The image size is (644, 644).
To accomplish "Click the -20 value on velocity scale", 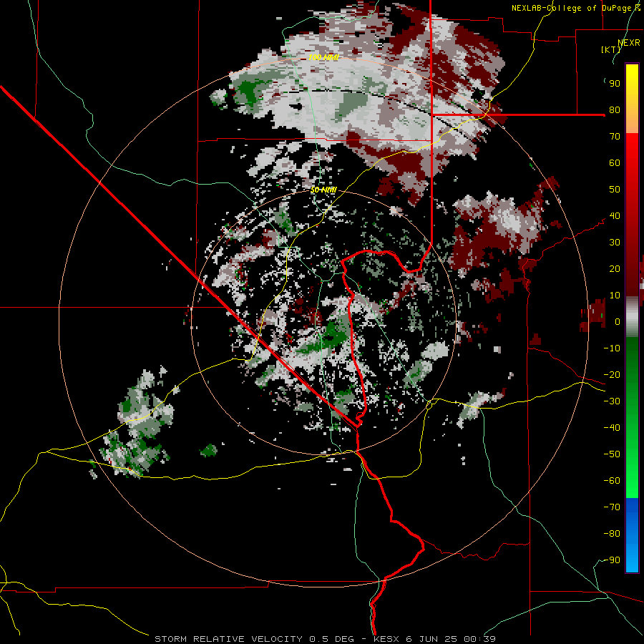I will click(612, 374).
